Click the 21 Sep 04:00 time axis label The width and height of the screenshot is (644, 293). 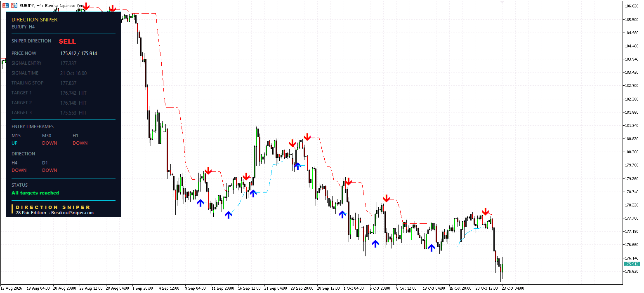275,288
